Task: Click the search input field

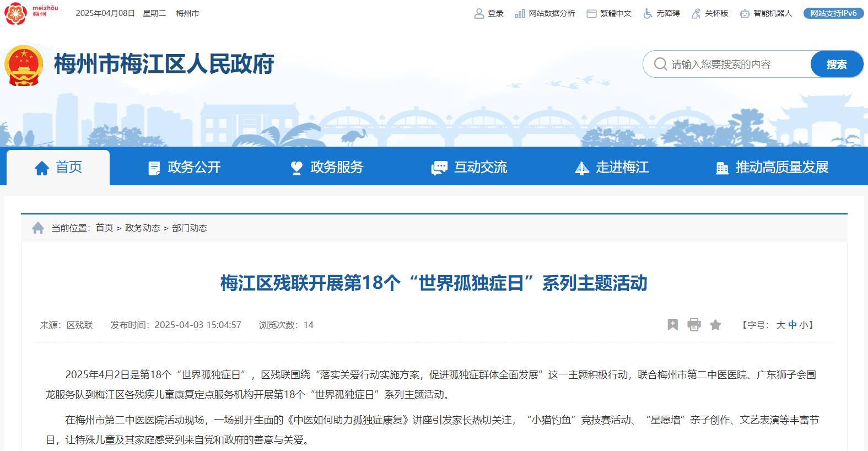Action: click(736, 65)
